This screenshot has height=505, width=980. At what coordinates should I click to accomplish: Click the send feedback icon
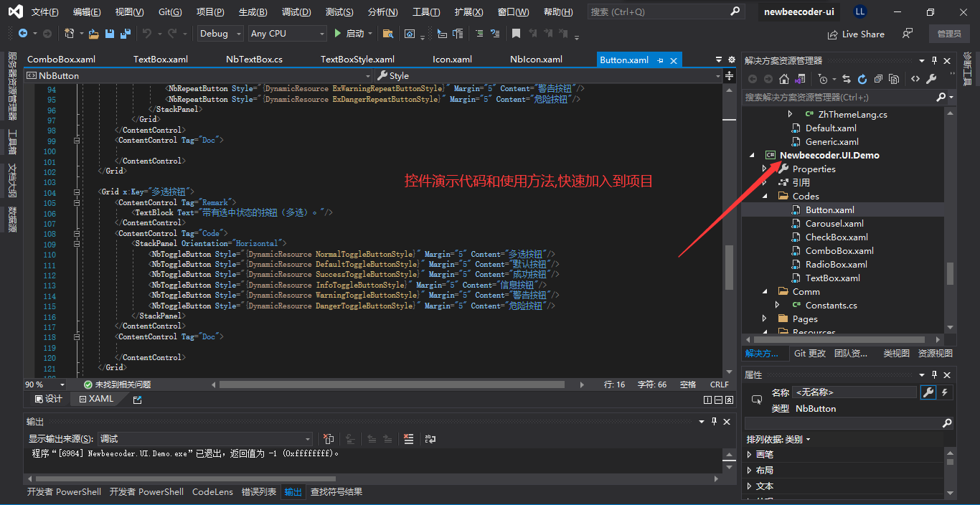(x=908, y=34)
